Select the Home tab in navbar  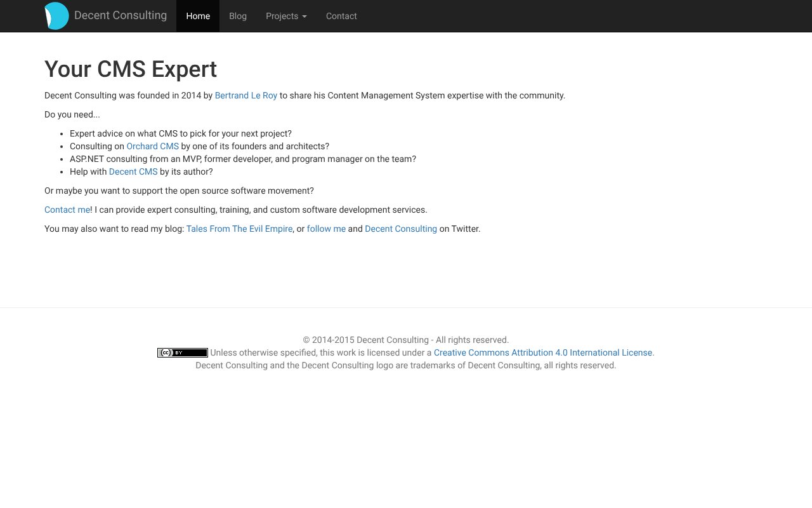pos(198,16)
